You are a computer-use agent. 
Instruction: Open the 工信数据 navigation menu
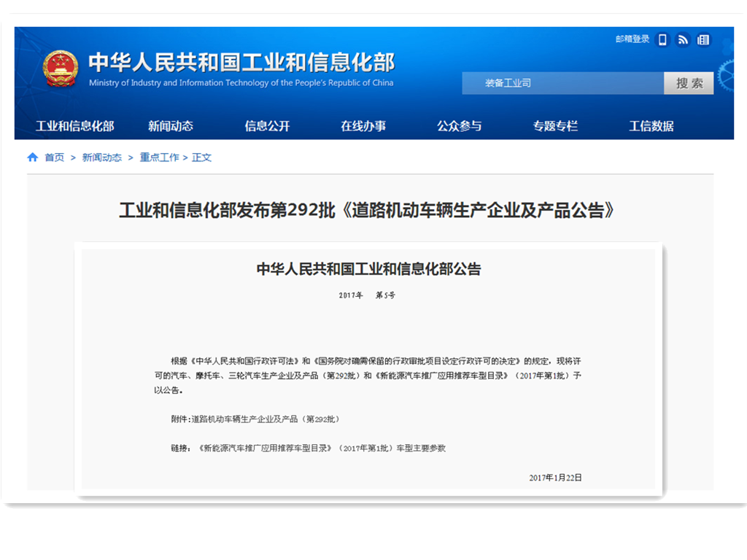[651, 126]
